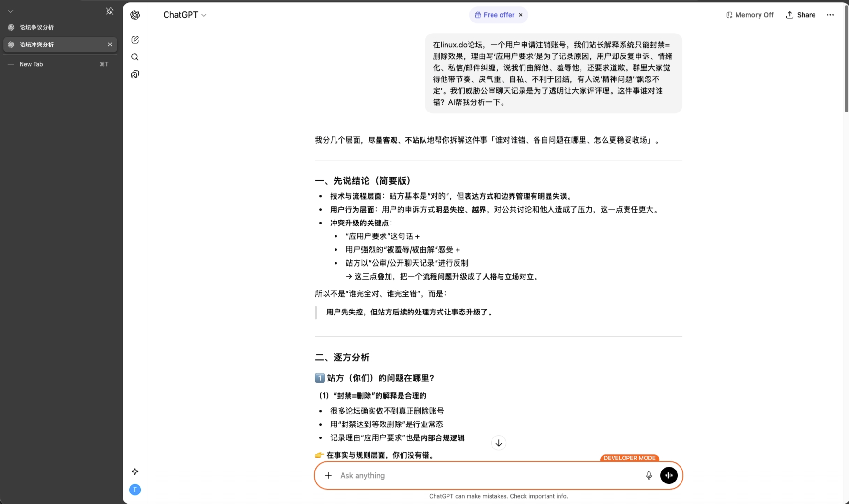Viewport: 849px width, 504px height.
Task: Click the pin icon above tab list
Action: [110, 11]
